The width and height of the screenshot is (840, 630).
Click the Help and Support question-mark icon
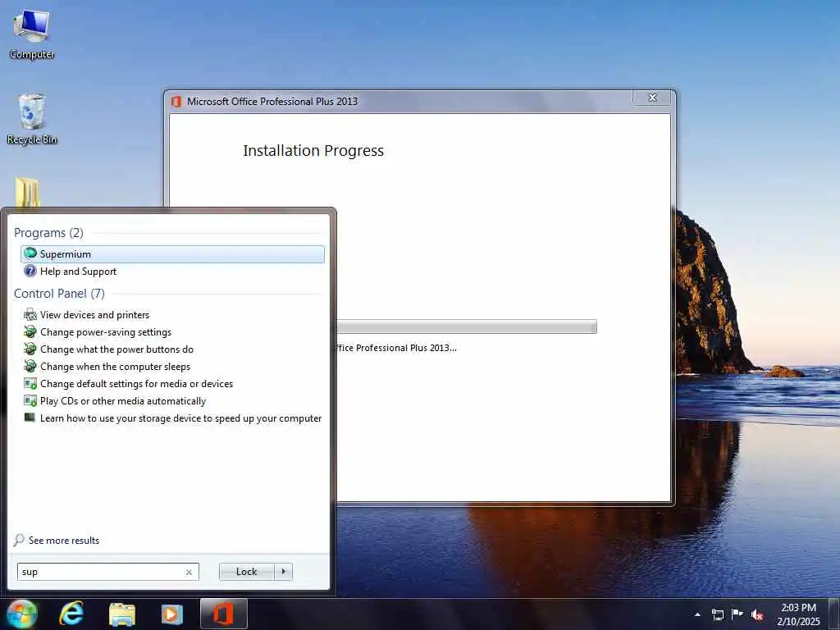[x=30, y=271]
